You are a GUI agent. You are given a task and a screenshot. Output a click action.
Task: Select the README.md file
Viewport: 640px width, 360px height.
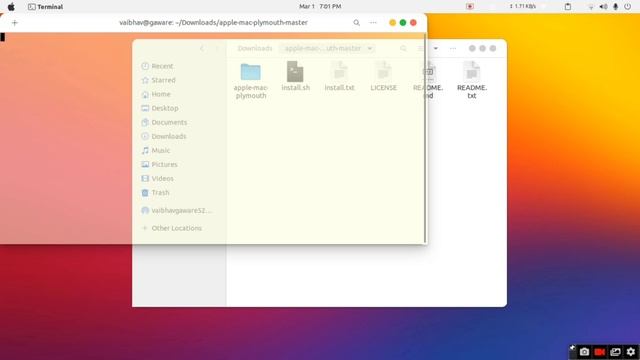coord(428,72)
